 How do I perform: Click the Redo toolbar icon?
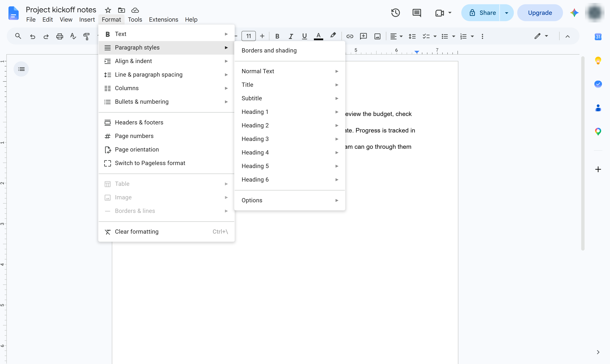click(46, 36)
